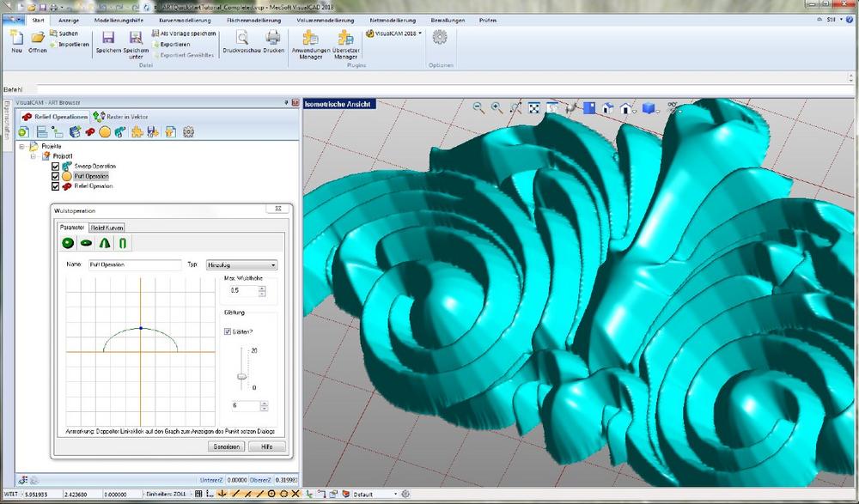Uncheck the Sweep Operation checkbox

point(56,166)
